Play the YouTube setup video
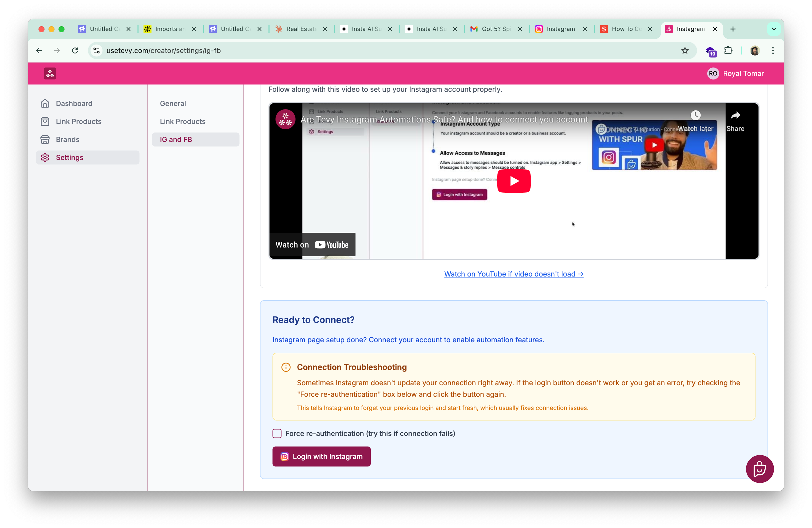Screen dimensions: 812x528 (x=514, y=181)
